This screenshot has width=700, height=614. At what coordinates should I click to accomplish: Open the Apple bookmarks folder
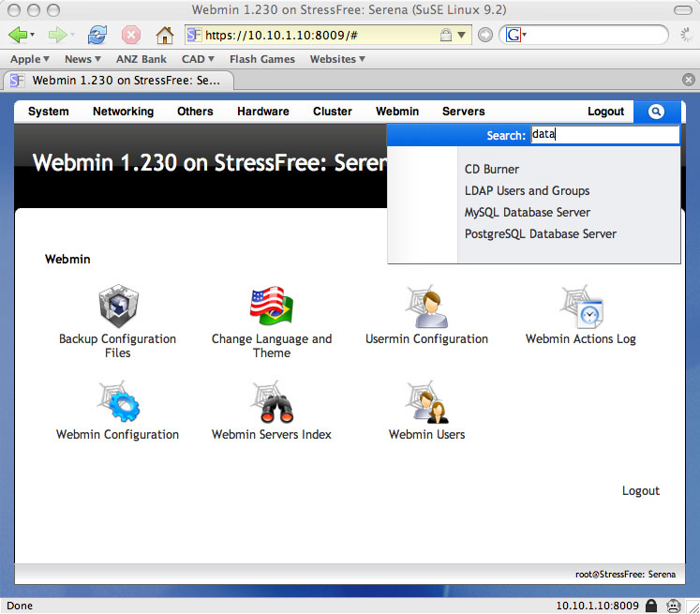pyautogui.click(x=30, y=59)
